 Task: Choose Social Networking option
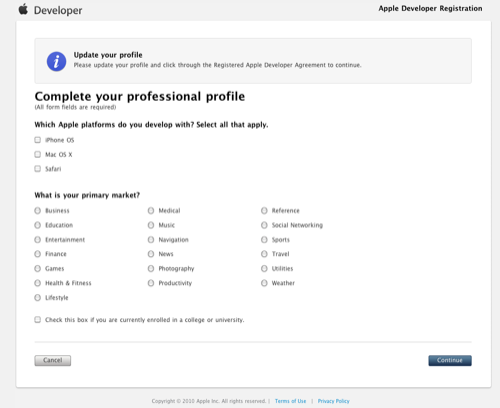click(264, 225)
